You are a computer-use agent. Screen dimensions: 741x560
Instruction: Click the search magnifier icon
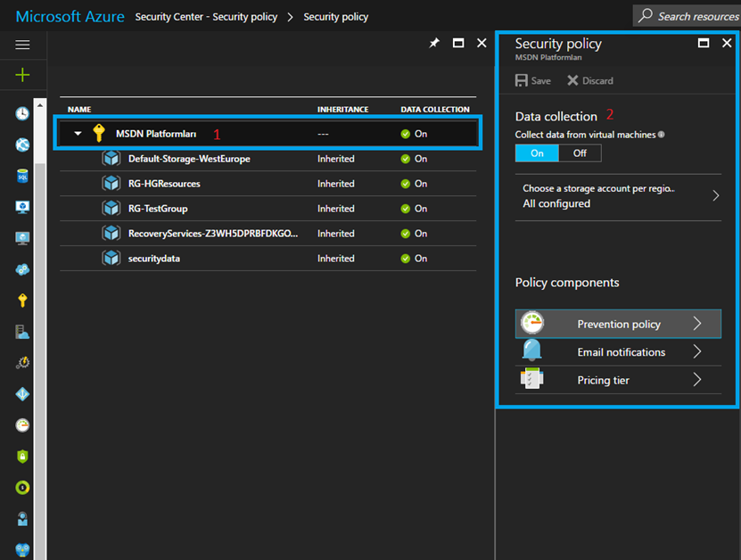coord(645,15)
